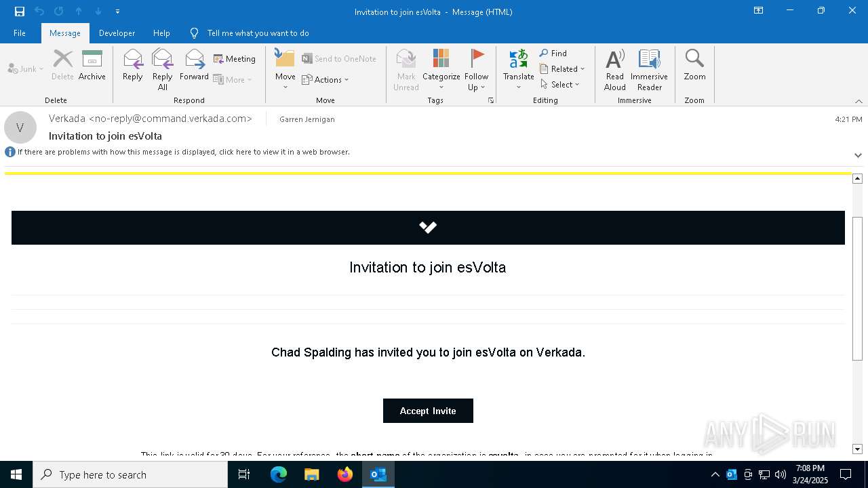
Task: Expand the message header chevron
Action: pos(858,155)
